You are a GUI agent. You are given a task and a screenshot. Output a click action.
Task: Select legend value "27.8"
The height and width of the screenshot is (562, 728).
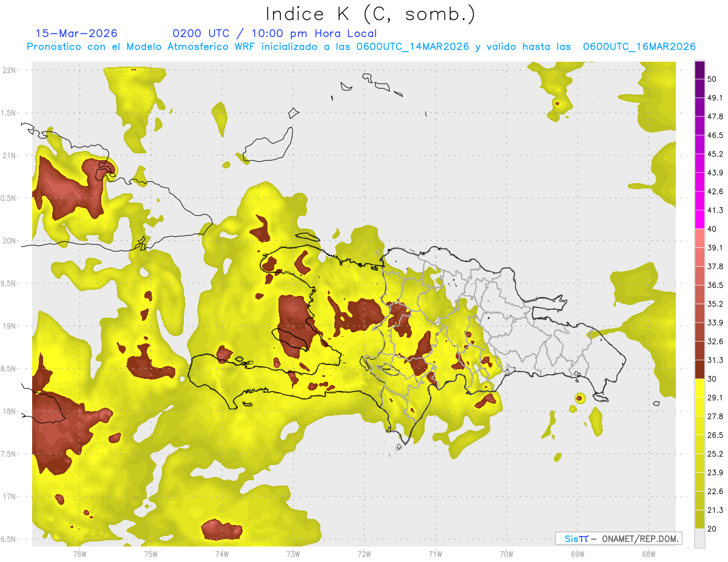pos(715,416)
